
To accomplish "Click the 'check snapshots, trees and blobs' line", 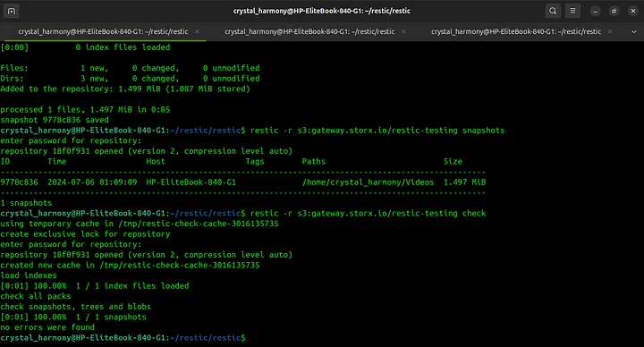I will 76,307.
